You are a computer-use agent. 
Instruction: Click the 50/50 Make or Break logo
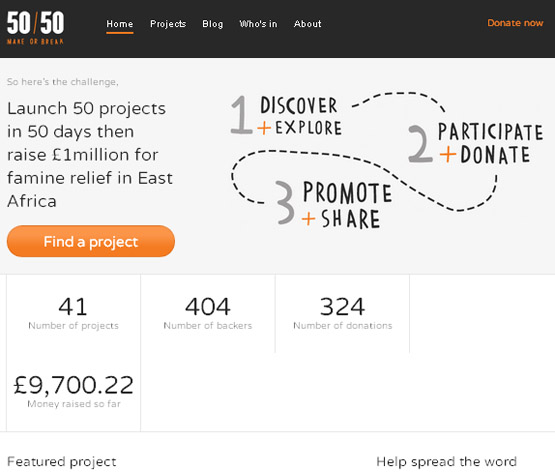tap(35, 28)
